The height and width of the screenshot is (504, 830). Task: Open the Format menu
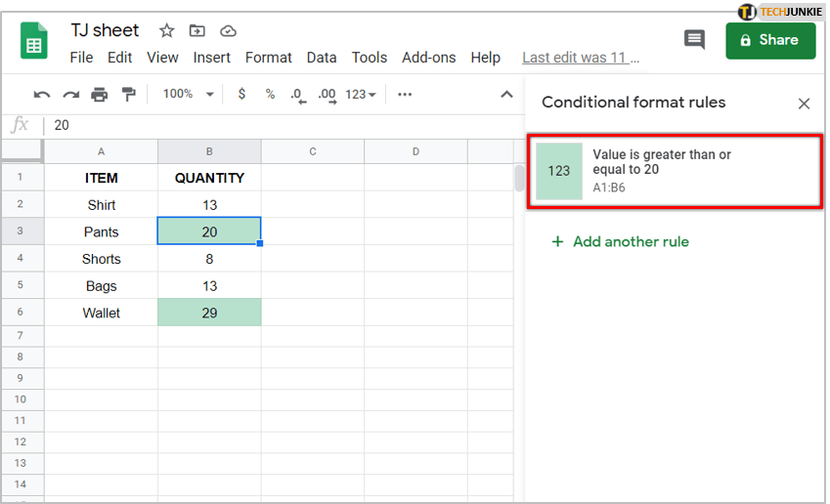(x=269, y=58)
